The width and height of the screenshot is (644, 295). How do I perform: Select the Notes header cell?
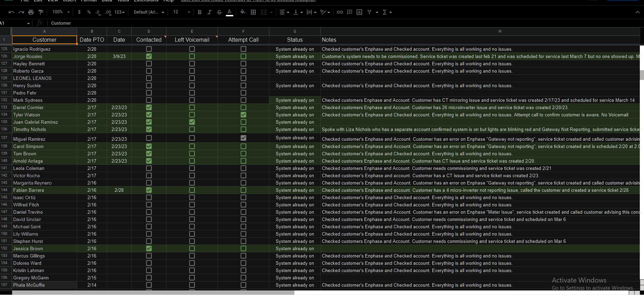[480, 40]
